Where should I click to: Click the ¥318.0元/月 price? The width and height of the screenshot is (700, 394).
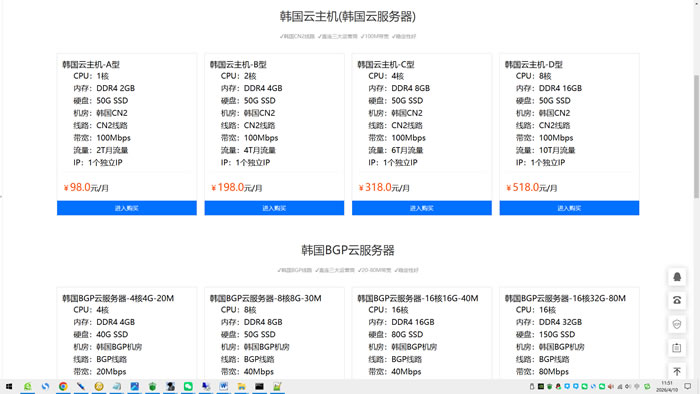click(x=384, y=187)
